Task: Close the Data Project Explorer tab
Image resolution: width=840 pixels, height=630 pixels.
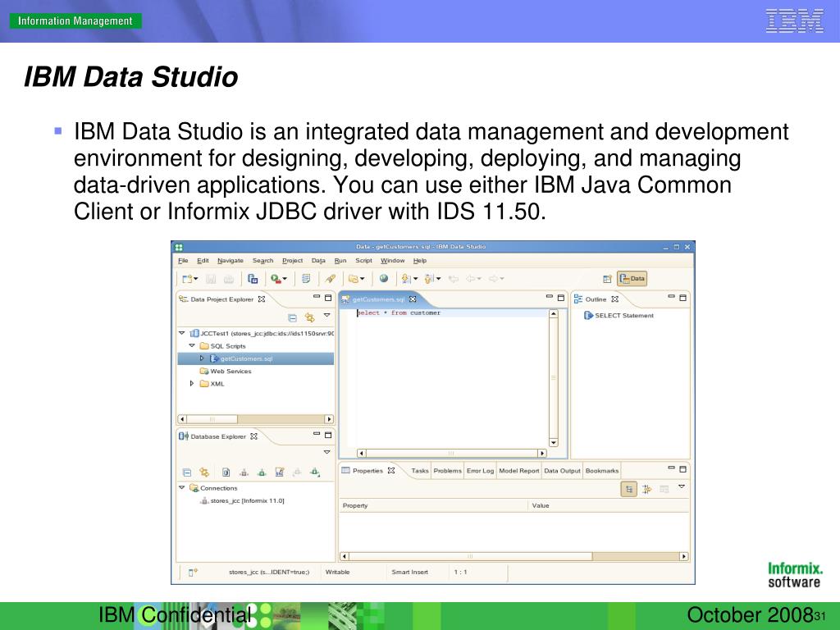Action: tap(262, 299)
